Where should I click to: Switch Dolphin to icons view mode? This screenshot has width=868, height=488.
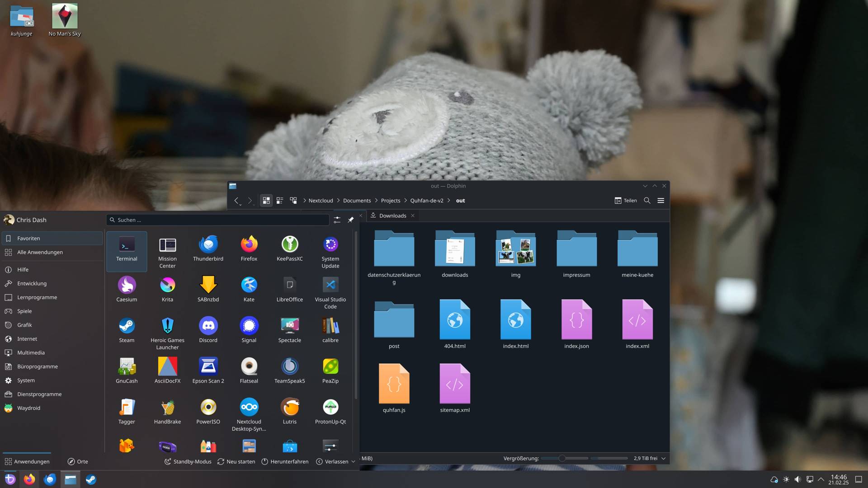(266, 200)
